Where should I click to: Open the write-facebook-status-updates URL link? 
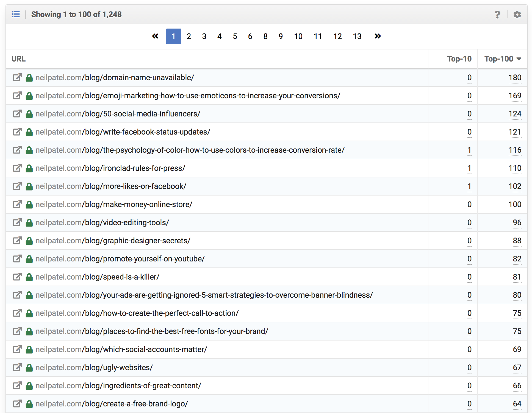pos(123,132)
